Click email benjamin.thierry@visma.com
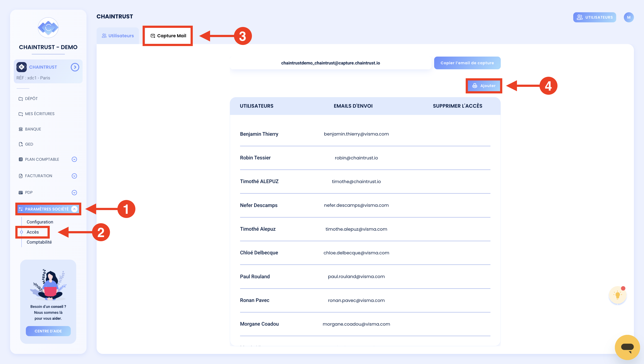 coord(356,134)
